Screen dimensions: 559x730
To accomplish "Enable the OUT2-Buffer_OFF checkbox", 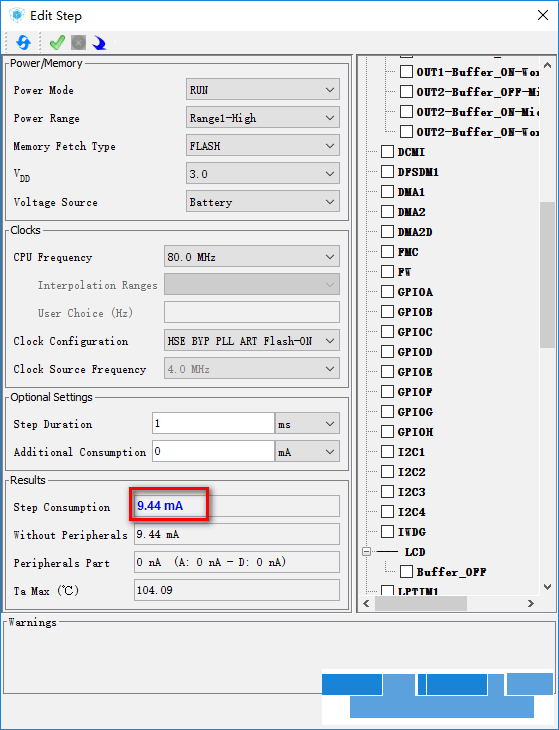I will [406, 91].
